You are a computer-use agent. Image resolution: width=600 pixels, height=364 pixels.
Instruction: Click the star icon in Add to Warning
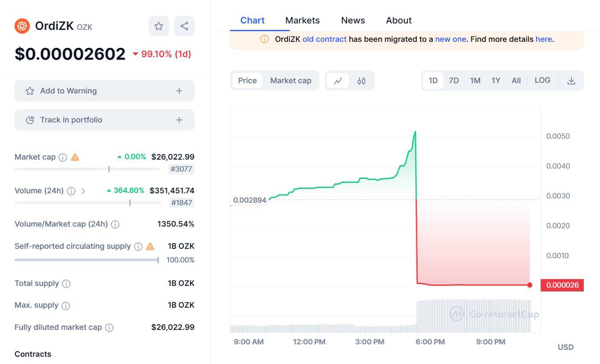(x=30, y=91)
